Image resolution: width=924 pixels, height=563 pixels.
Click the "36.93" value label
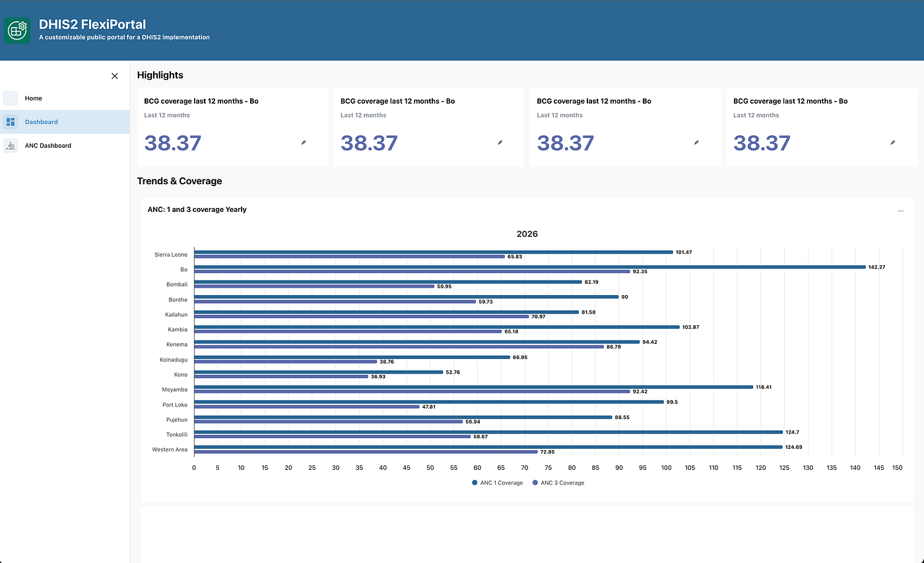pos(378,377)
